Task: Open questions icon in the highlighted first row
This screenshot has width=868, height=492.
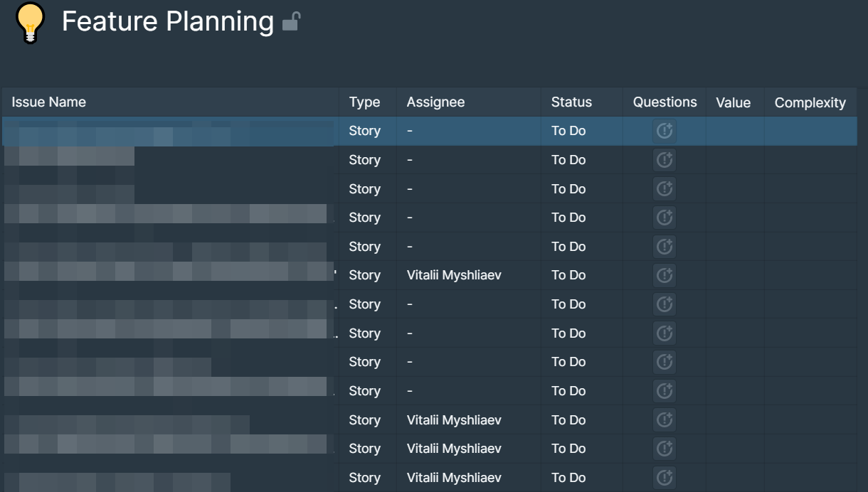Action: (665, 131)
